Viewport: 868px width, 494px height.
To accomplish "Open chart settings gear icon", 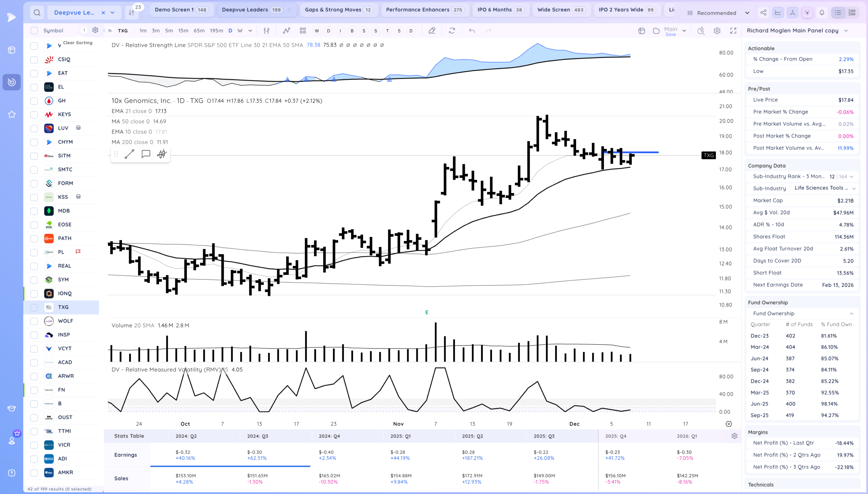I will click(x=717, y=31).
